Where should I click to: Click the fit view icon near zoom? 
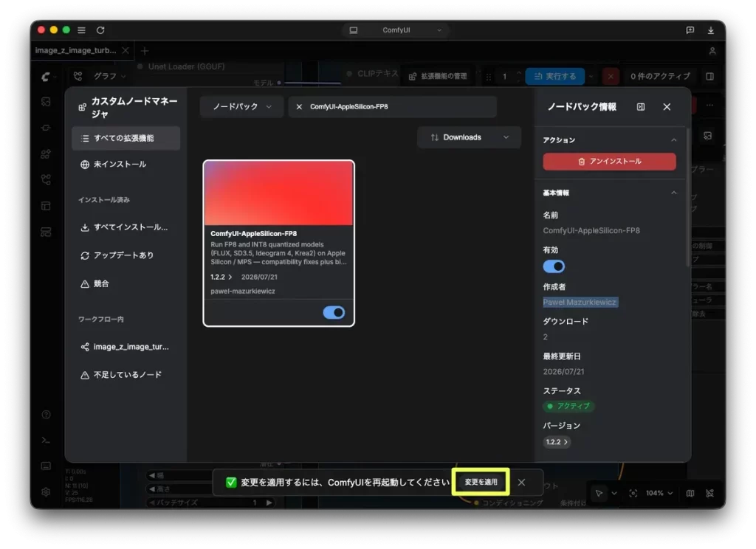pos(633,493)
